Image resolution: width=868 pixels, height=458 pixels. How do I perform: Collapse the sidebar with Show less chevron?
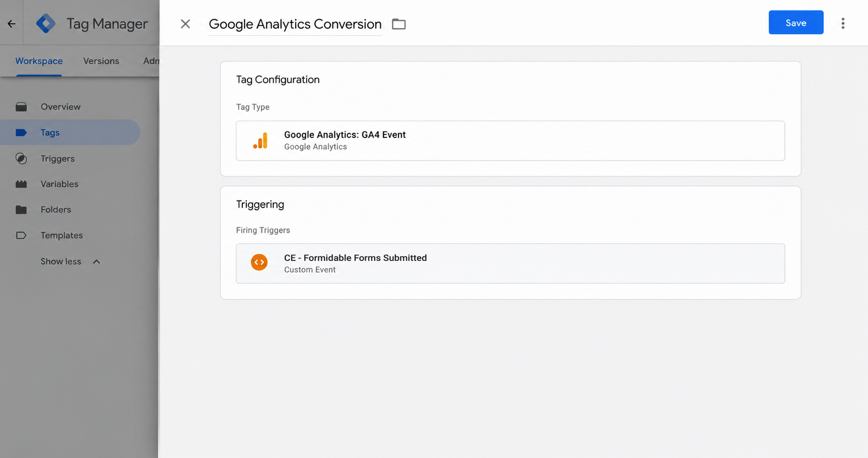pos(96,261)
